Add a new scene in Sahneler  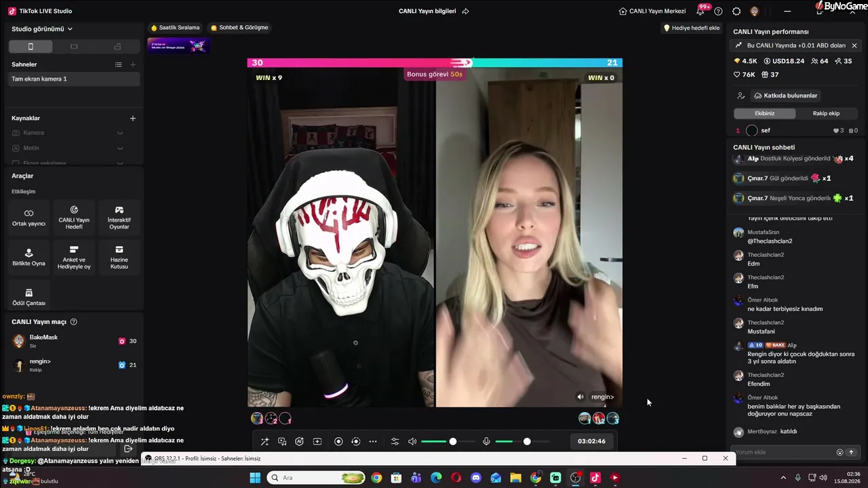pos(133,64)
